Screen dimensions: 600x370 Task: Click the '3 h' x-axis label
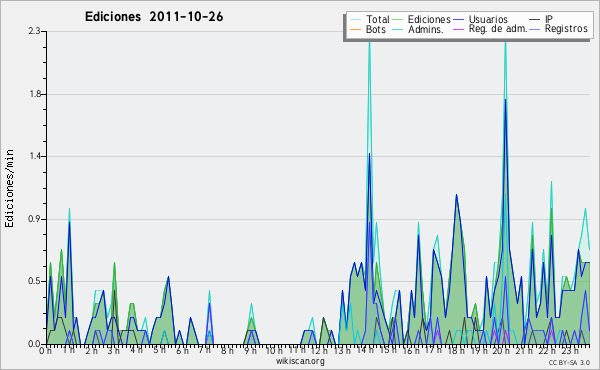[114, 350]
